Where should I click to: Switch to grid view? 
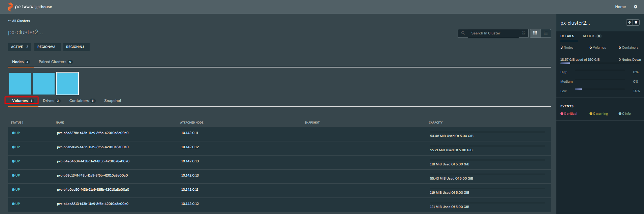point(535,33)
